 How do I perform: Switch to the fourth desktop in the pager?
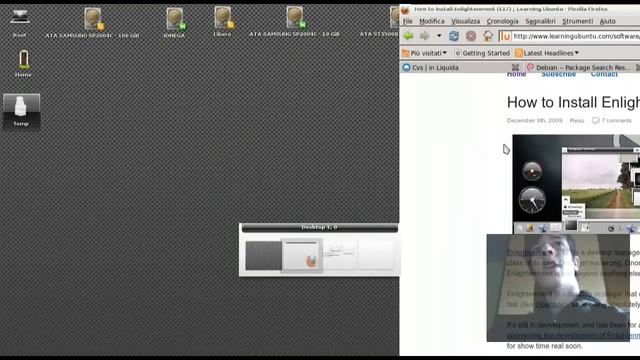(376, 256)
